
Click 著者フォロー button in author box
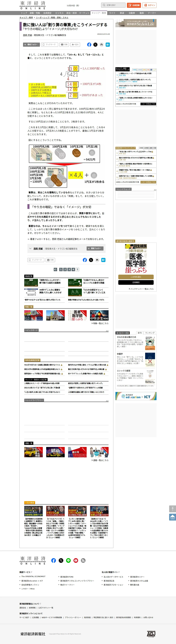[x=95, y=248]
